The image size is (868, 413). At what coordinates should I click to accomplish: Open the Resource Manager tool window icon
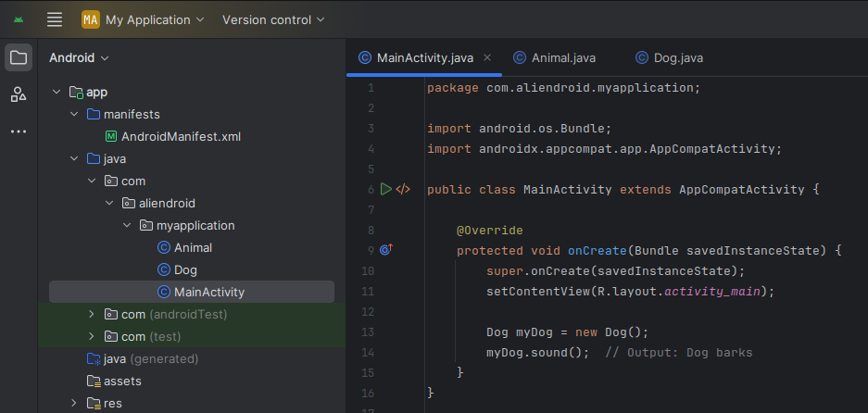click(19, 94)
